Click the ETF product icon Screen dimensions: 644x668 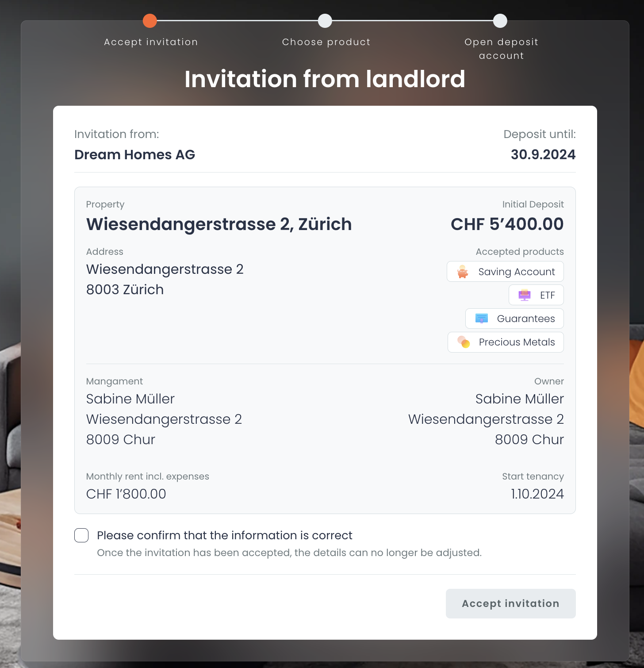pos(524,295)
